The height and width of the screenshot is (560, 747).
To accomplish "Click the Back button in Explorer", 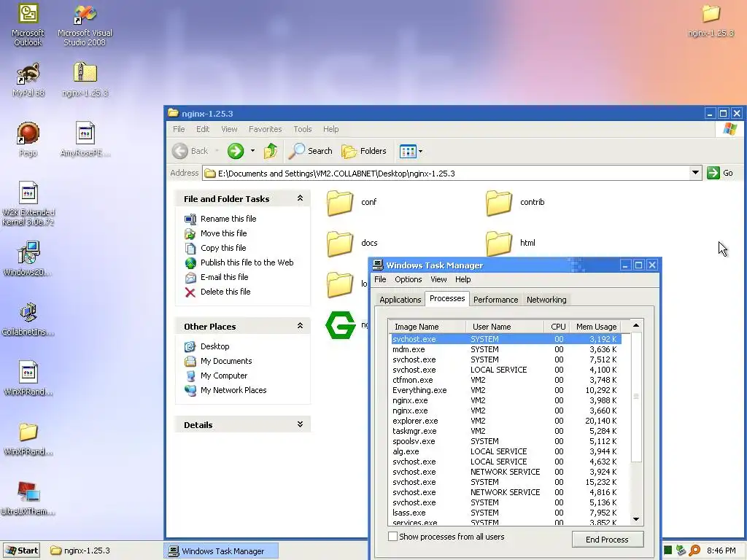I will (190, 151).
